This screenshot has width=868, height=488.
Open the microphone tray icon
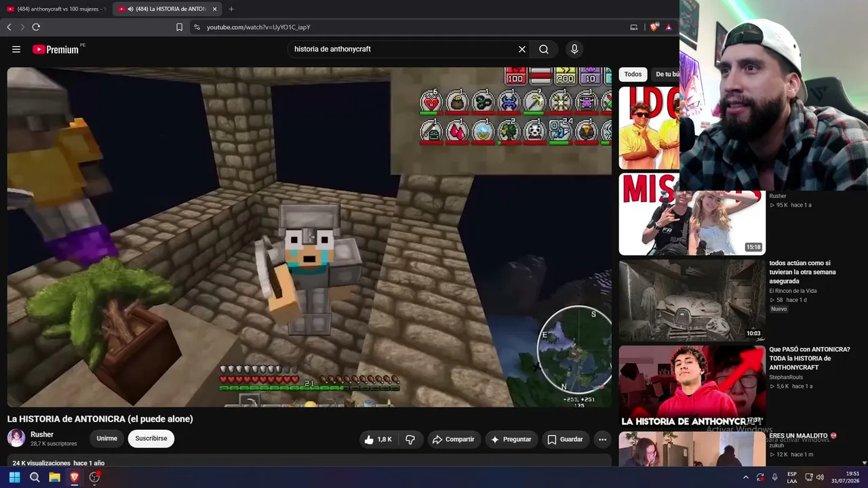click(774, 477)
